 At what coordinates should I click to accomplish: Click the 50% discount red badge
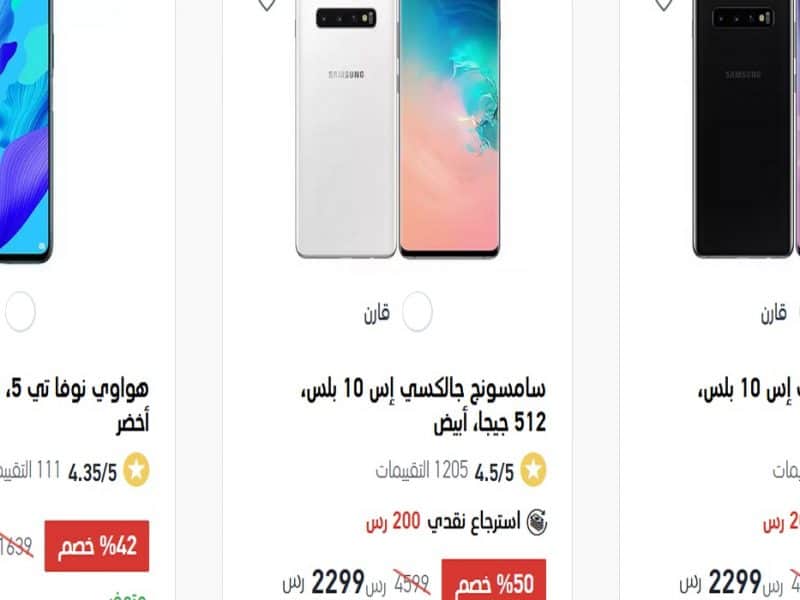point(494,580)
